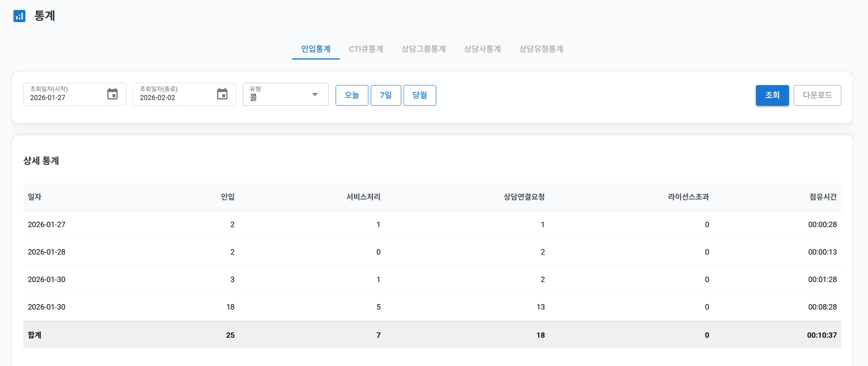Viewport: 868px width, 366px height.
Task: Select the 상담유형통계 tab
Action: 541,49
